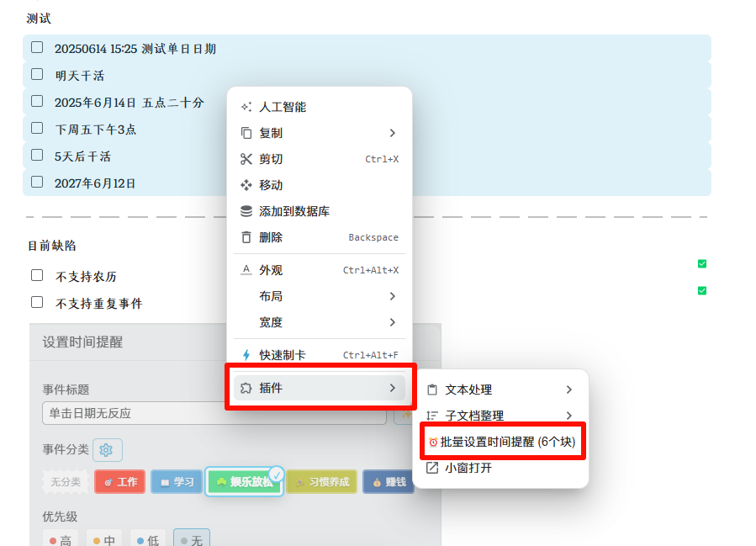The width and height of the screenshot is (756, 546).
Task: Click the lightning icon beside 快速制卡
Action: pos(246,355)
